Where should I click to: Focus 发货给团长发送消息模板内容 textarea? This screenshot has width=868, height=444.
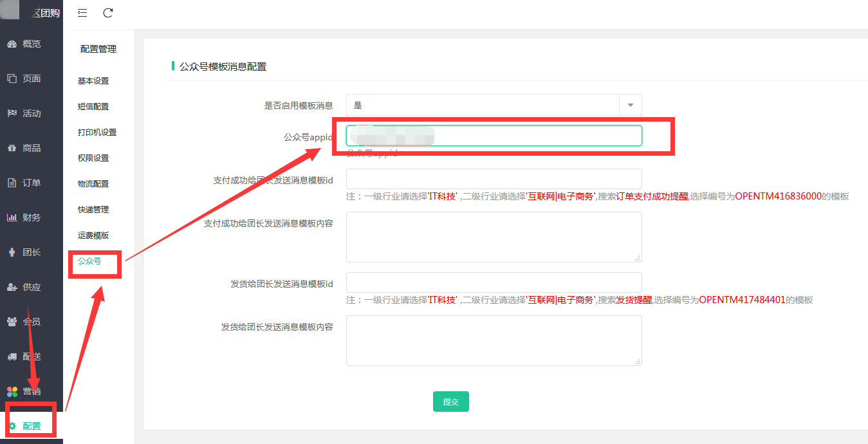tap(494, 340)
